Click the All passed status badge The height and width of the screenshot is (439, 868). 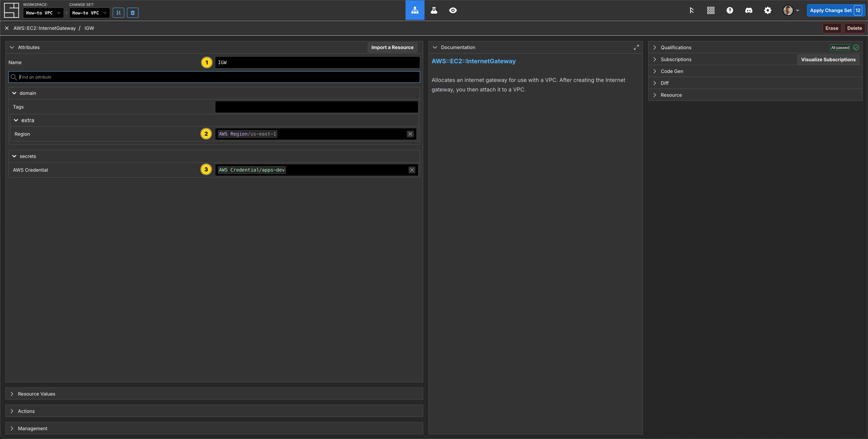pos(840,48)
